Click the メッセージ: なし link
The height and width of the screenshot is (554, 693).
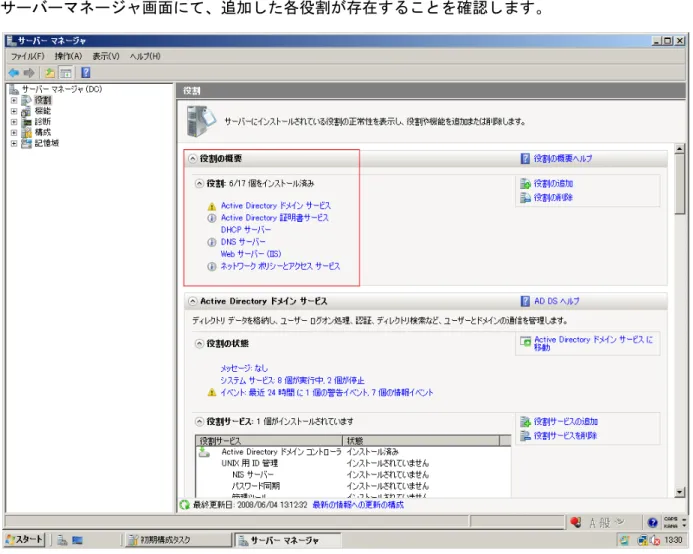pos(244,368)
